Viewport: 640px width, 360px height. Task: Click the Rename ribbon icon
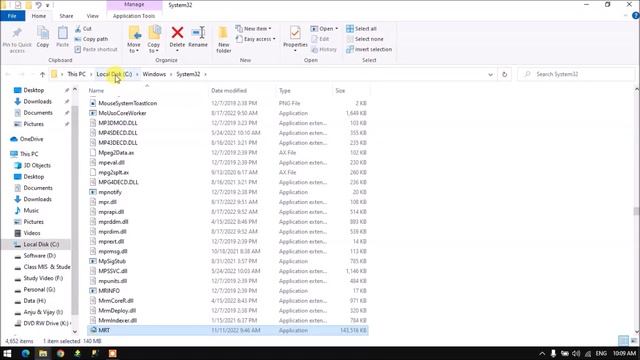[x=198, y=33]
